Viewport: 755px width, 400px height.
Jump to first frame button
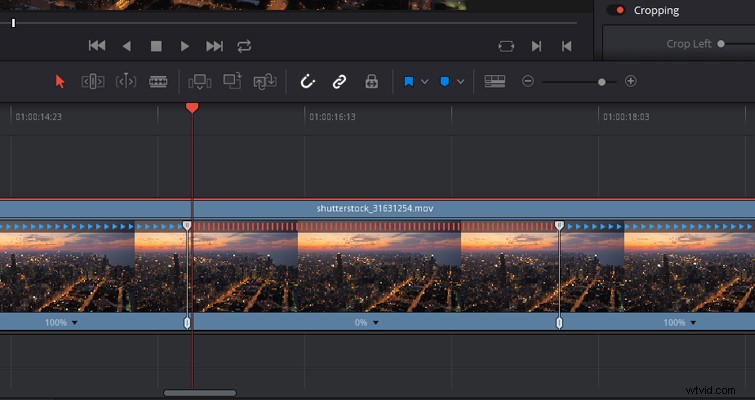[97, 46]
